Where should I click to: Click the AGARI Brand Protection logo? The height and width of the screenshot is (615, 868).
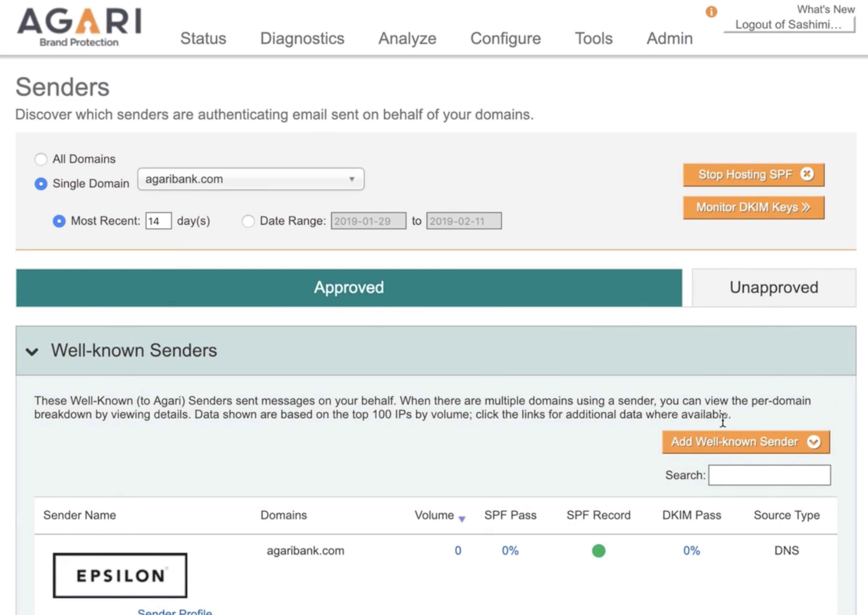[79, 27]
